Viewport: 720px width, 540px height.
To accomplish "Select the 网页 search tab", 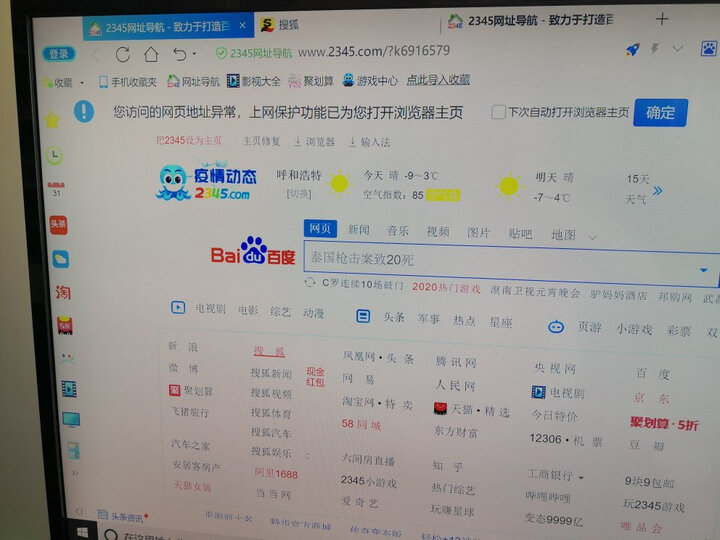I will [x=320, y=228].
